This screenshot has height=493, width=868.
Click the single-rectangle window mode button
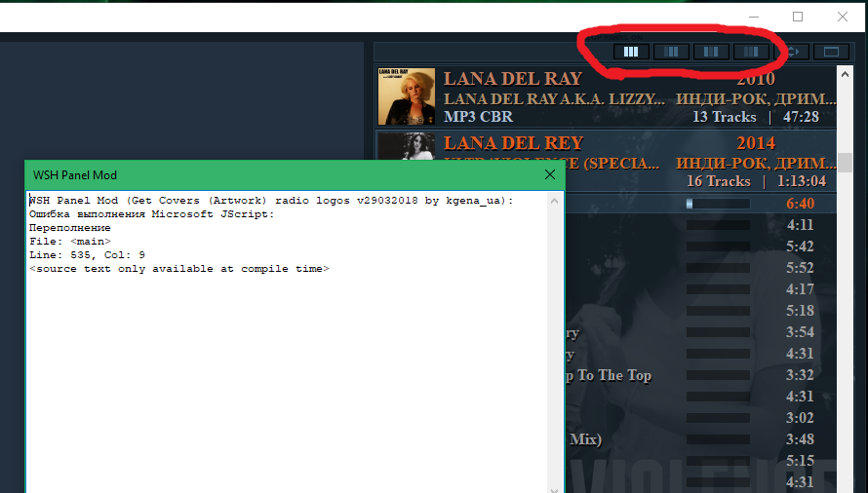click(831, 52)
